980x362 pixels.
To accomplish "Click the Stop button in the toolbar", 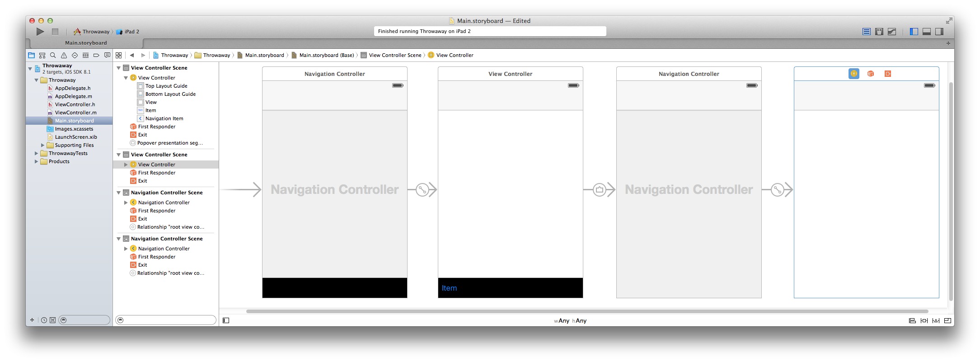I will click(x=55, y=32).
